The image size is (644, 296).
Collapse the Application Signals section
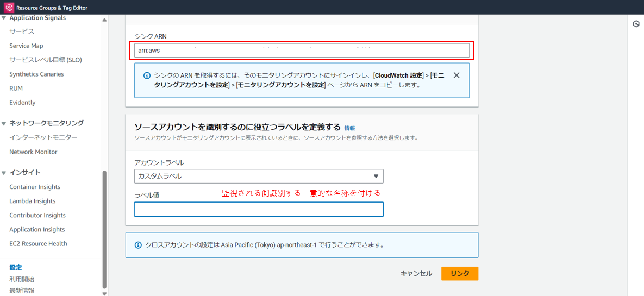(4, 18)
